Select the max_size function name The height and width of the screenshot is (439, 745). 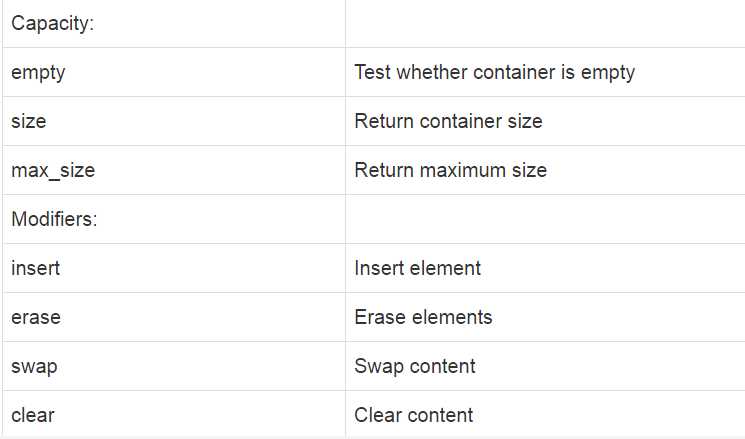tap(53, 171)
